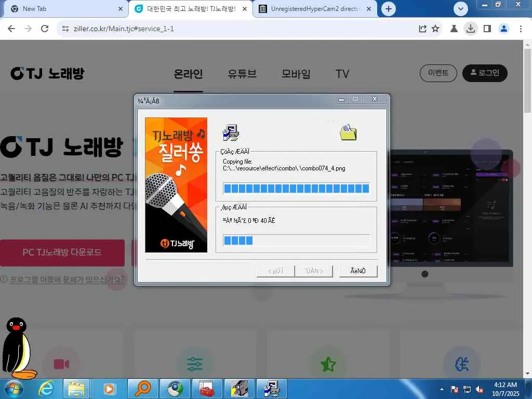Open the clock showing 4:12 AM
The image size is (532, 399).
[x=506, y=389]
